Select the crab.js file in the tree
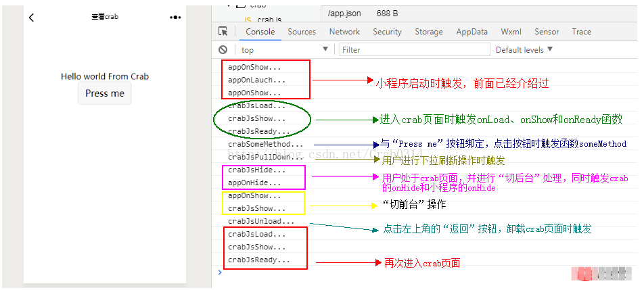 pyautogui.click(x=263, y=20)
